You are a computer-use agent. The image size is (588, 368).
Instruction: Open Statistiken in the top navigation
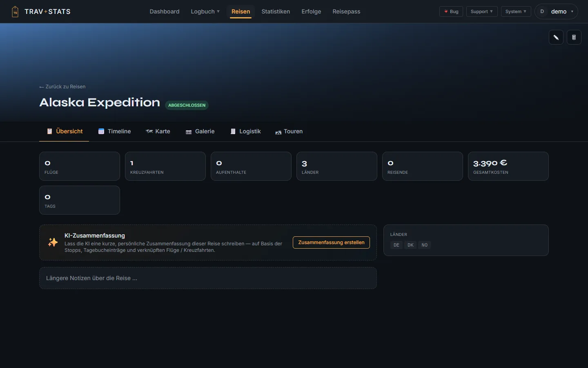pos(276,11)
